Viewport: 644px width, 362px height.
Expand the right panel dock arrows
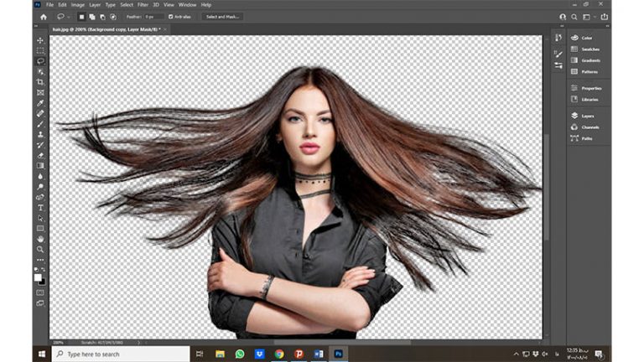tap(608, 26)
